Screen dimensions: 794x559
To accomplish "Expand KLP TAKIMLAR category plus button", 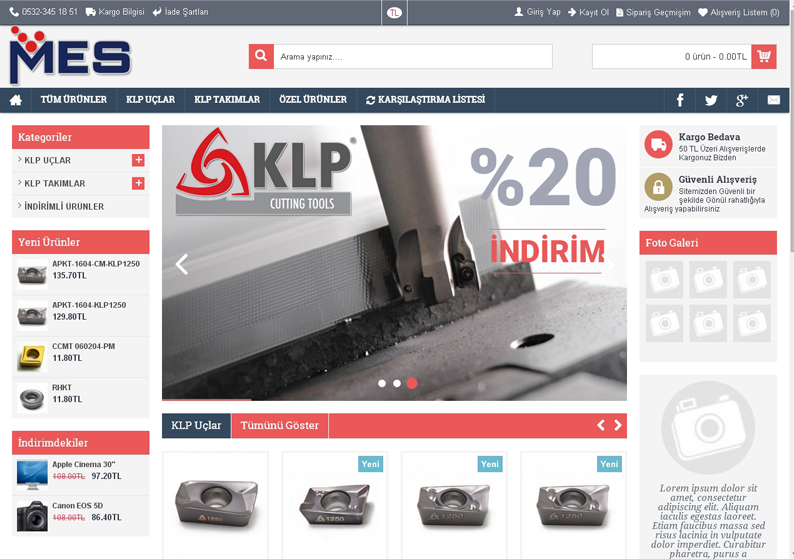I will click(x=138, y=183).
